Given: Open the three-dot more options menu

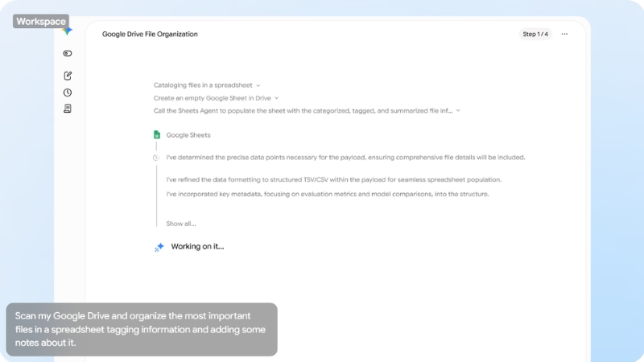Looking at the screenshot, I should [564, 34].
